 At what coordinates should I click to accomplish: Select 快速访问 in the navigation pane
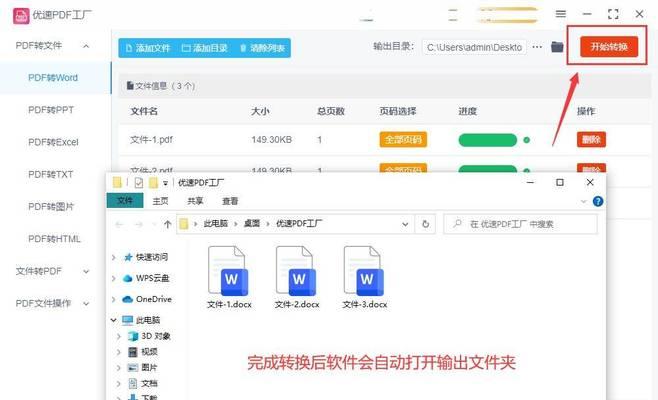pyautogui.click(x=151, y=257)
